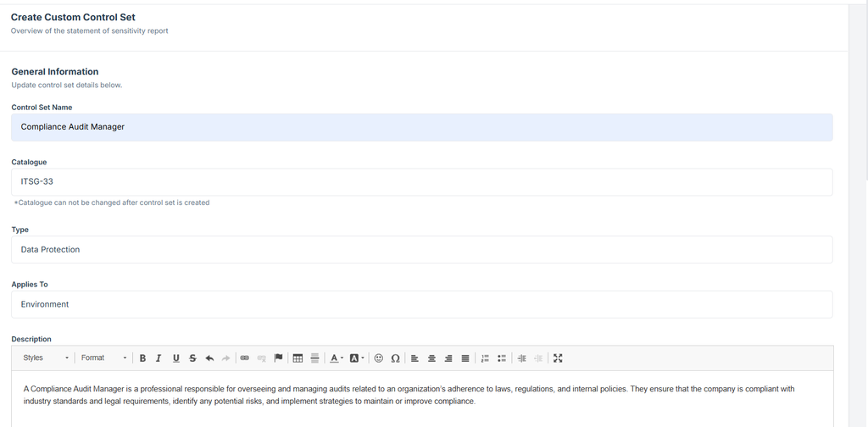Click the underline icon in toolbar
The height and width of the screenshot is (427, 868).
(175, 358)
